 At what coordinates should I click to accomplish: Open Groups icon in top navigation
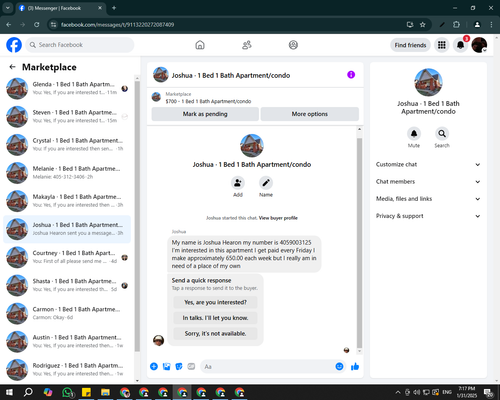(293, 45)
